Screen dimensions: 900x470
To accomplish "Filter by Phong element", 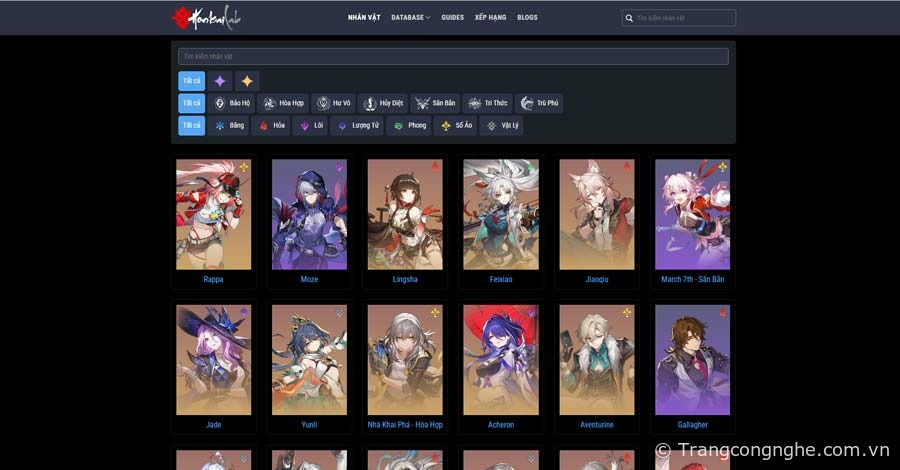I will (409, 125).
